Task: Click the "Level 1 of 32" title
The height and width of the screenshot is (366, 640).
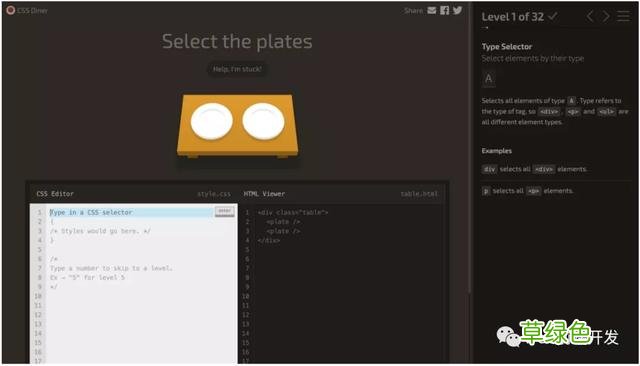Action: tap(513, 17)
